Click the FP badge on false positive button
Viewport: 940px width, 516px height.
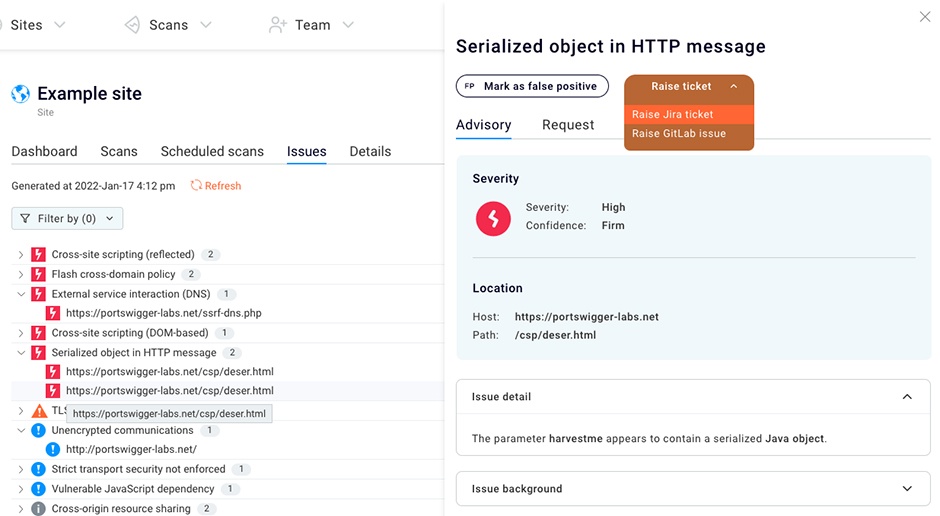pyautogui.click(x=469, y=86)
